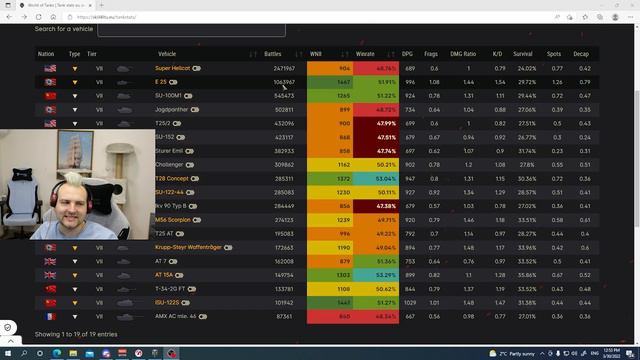Click sort arrows after the Winrate column
640x360 pixels.
[391, 54]
